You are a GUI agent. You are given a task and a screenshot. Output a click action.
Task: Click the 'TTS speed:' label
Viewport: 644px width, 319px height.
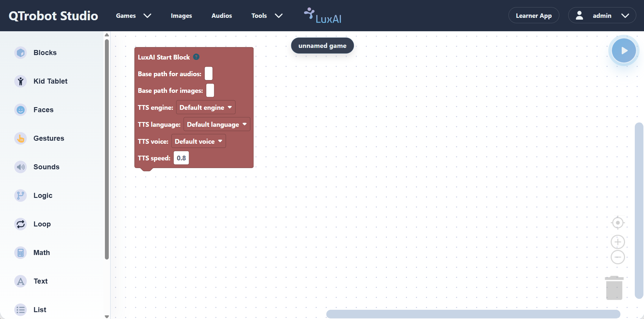[154, 158]
